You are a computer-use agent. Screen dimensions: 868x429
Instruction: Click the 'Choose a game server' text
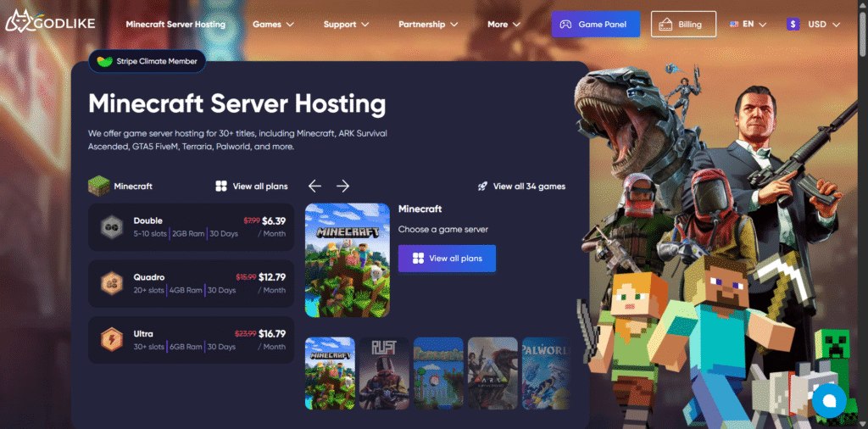442,229
